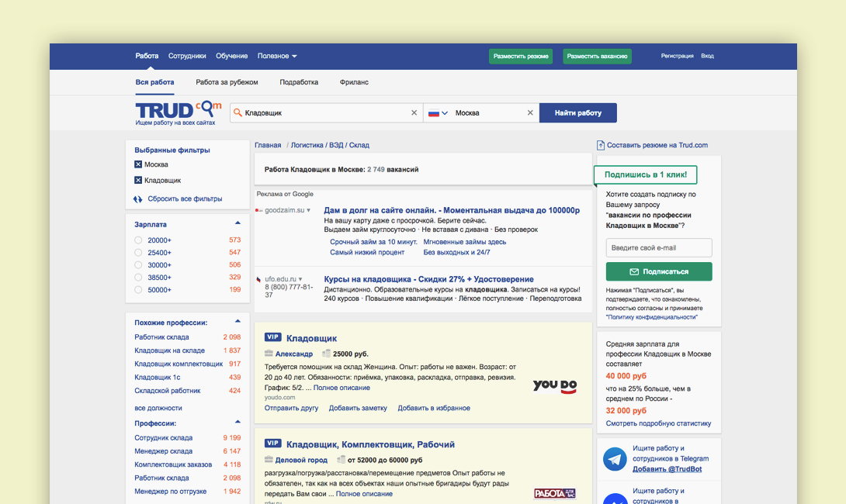Open the Регистрация link

click(x=677, y=56)
